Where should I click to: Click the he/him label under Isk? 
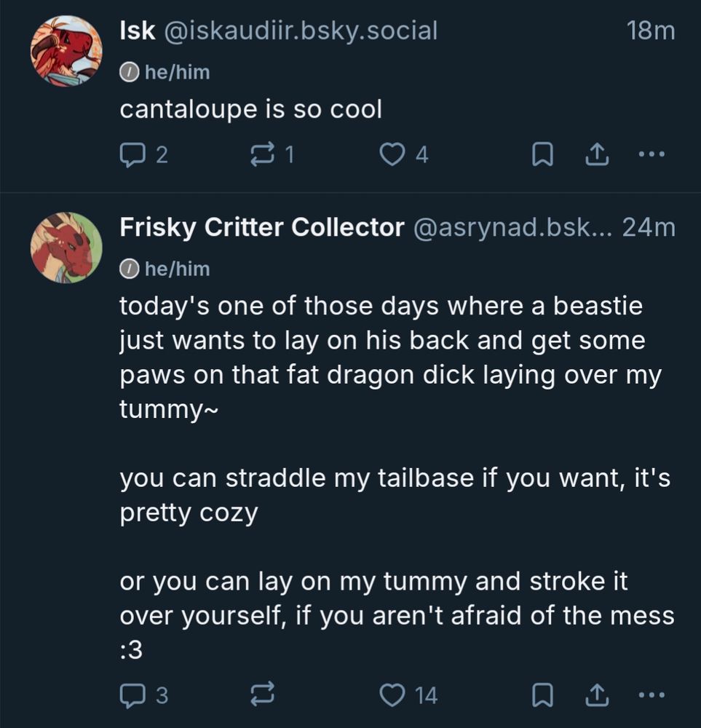(x=165, y=71)
